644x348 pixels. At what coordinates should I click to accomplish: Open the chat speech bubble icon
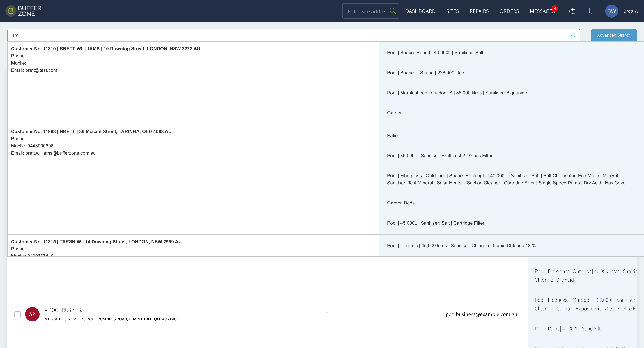[x=592, y=11]
